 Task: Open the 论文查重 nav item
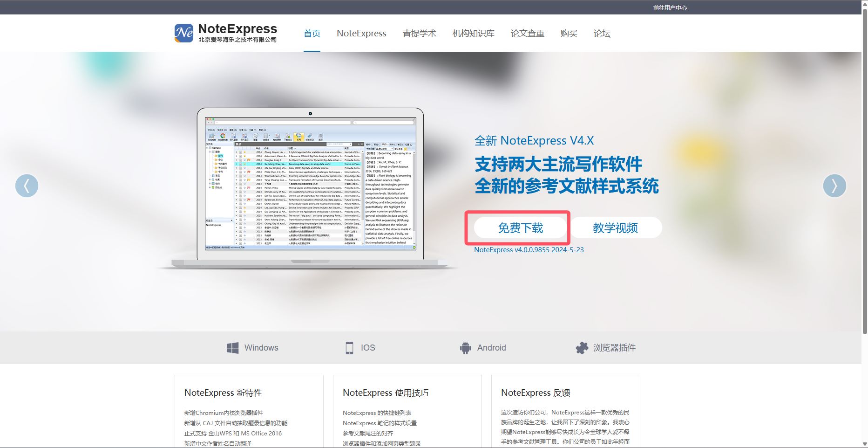click(x=527, y=33)
